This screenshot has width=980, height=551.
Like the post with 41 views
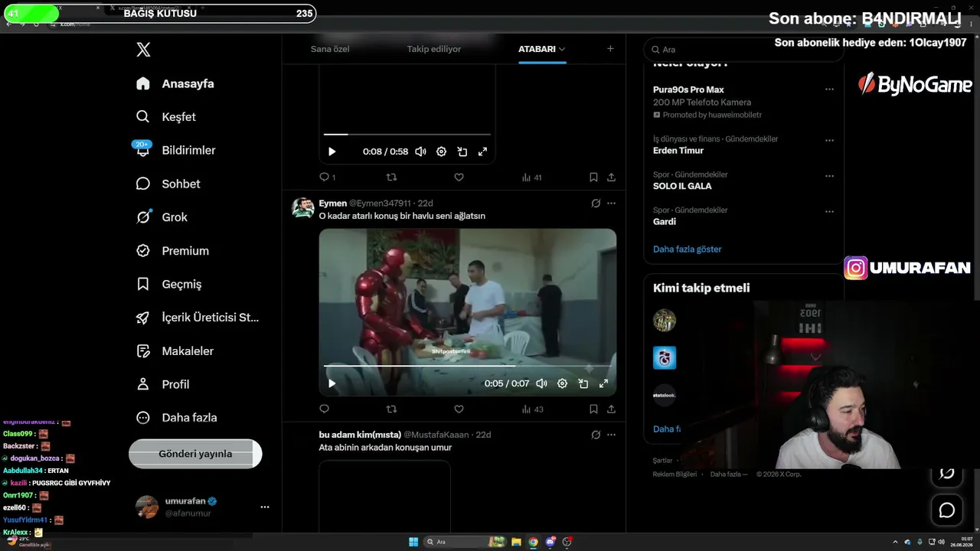coord(459,177)
